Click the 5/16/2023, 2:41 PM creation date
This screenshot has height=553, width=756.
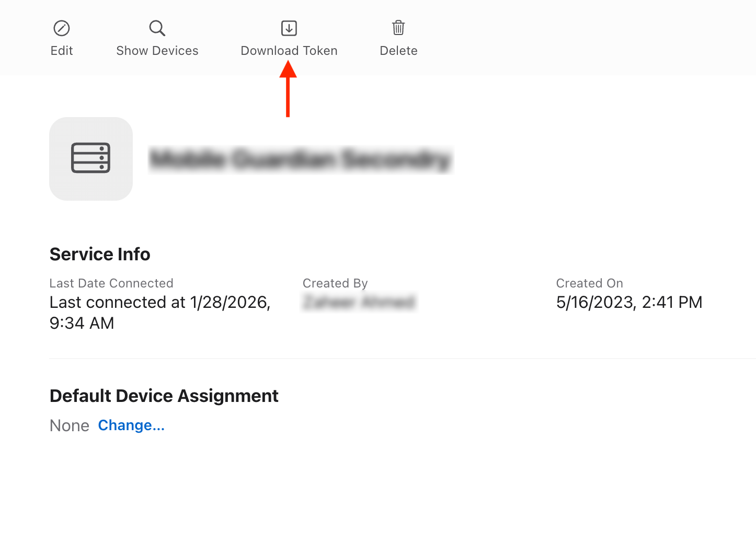(x=629, y=302)
